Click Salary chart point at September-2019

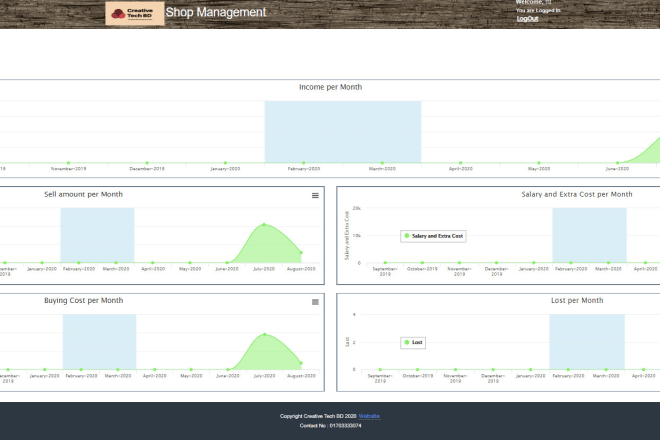point(385,263)
